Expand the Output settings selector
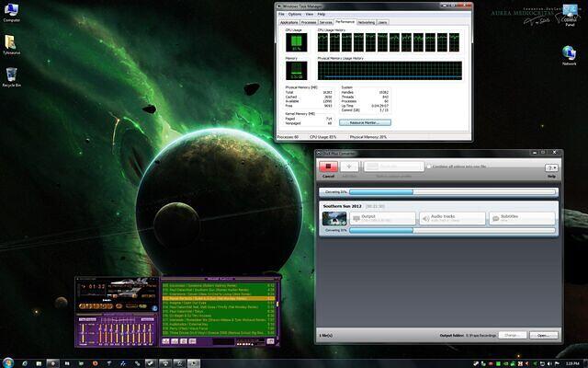 click(382, 218)
